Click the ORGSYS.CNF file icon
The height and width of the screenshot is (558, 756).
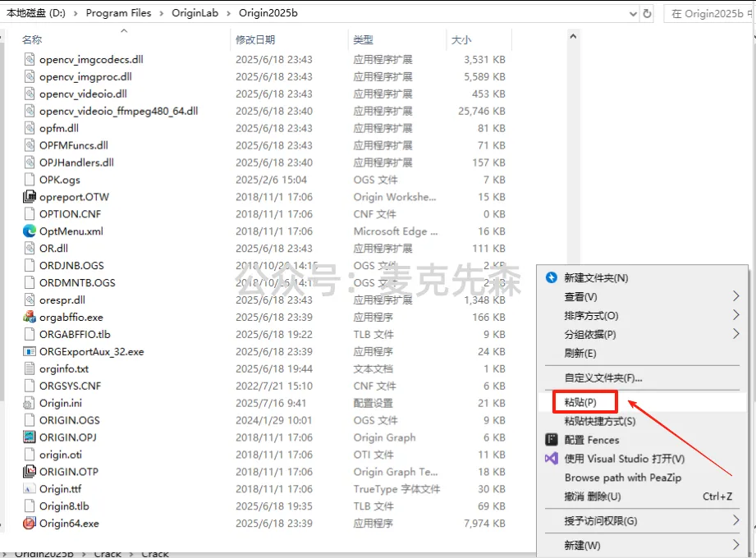[x=30, y=386]
